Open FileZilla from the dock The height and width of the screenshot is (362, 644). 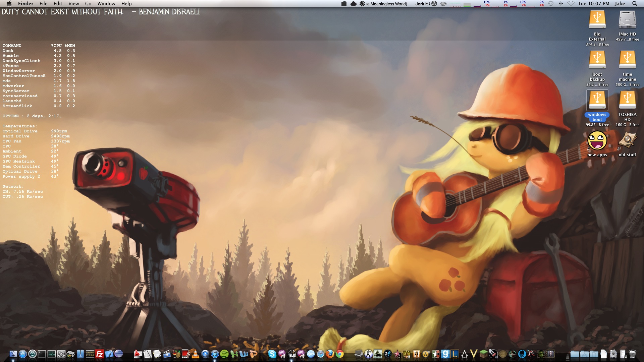100,354
